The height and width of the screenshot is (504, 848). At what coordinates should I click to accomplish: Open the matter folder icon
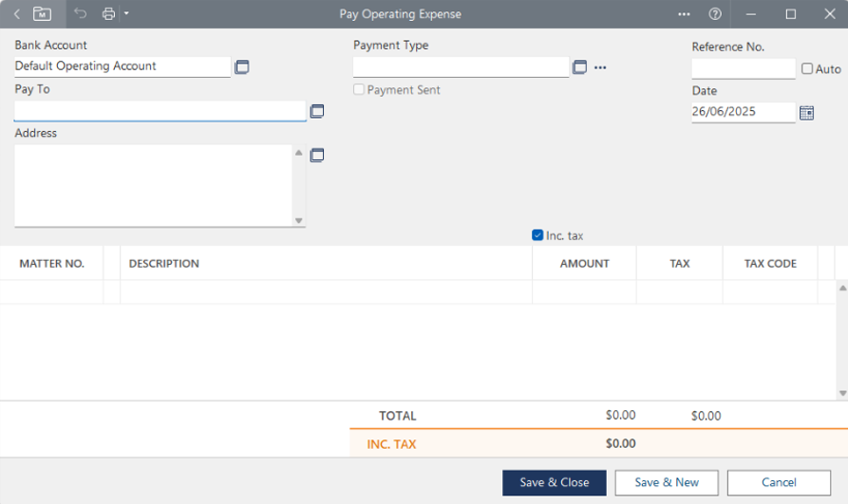(x=42, y=14)
